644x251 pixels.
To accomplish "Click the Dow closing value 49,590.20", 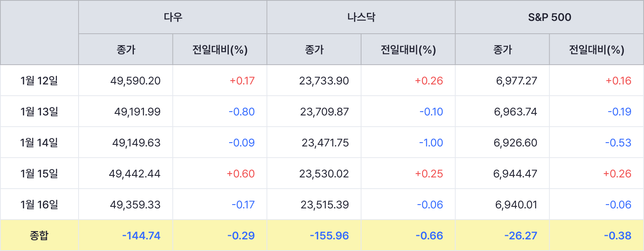I will tap(135, 81).
